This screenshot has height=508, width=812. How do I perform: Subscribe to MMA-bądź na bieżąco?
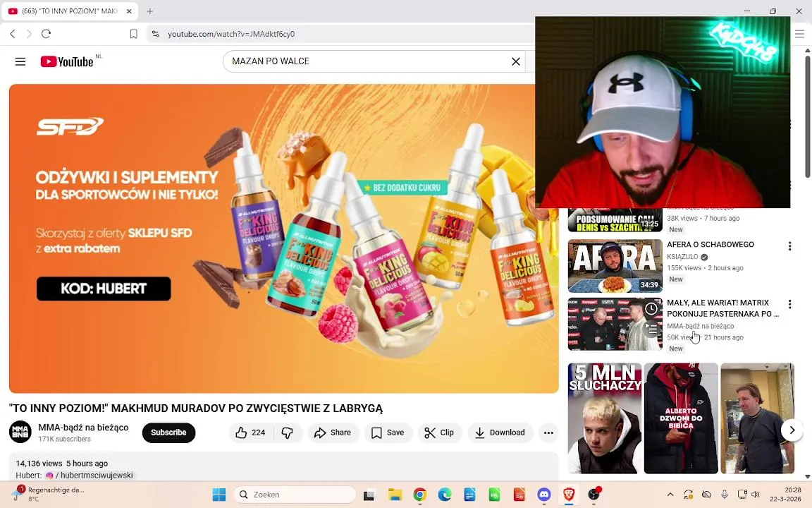coord(169,433)
